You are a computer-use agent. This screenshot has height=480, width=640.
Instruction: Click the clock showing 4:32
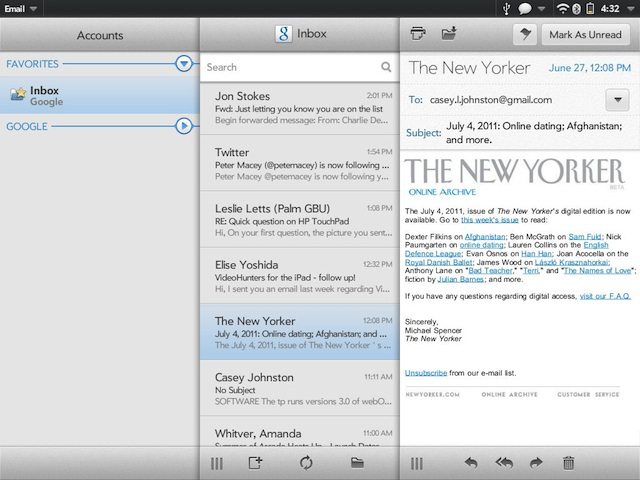tap(610, 9)
